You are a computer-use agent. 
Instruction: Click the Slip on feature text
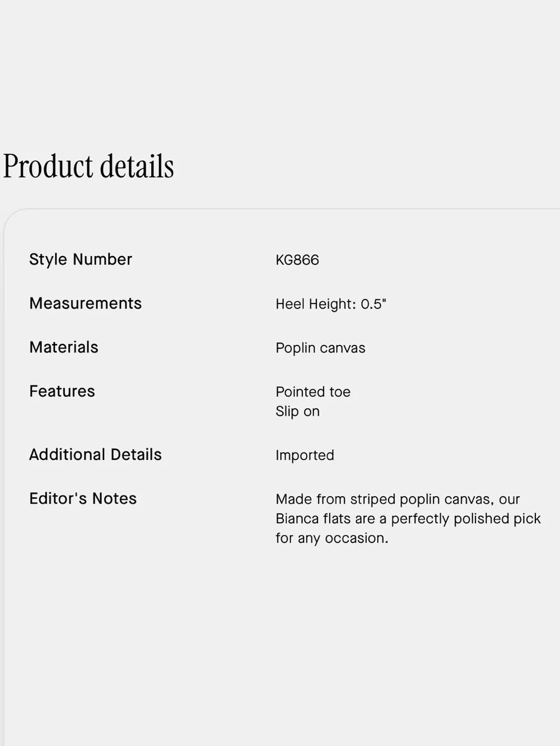[x=297, y=412]
